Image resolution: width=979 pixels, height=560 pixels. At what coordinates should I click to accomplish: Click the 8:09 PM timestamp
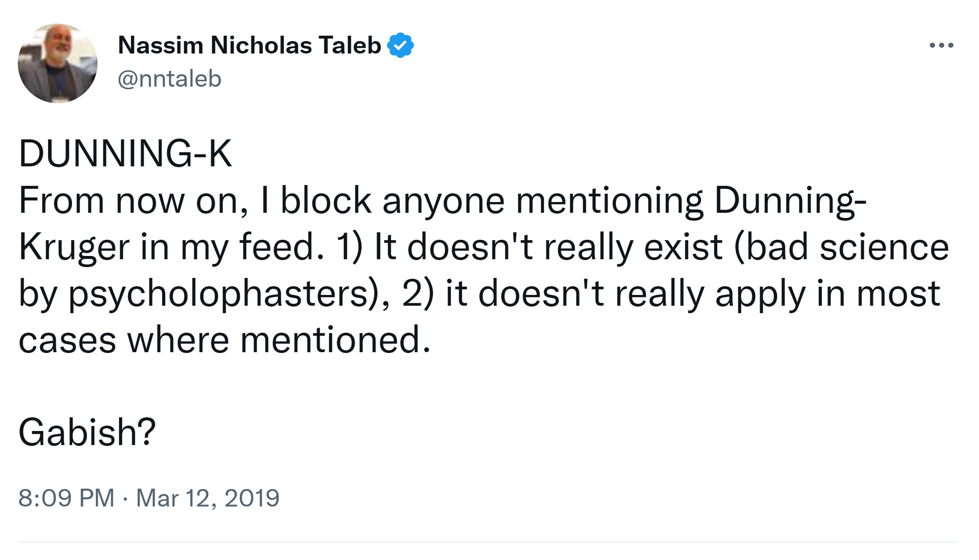(66, 498)
